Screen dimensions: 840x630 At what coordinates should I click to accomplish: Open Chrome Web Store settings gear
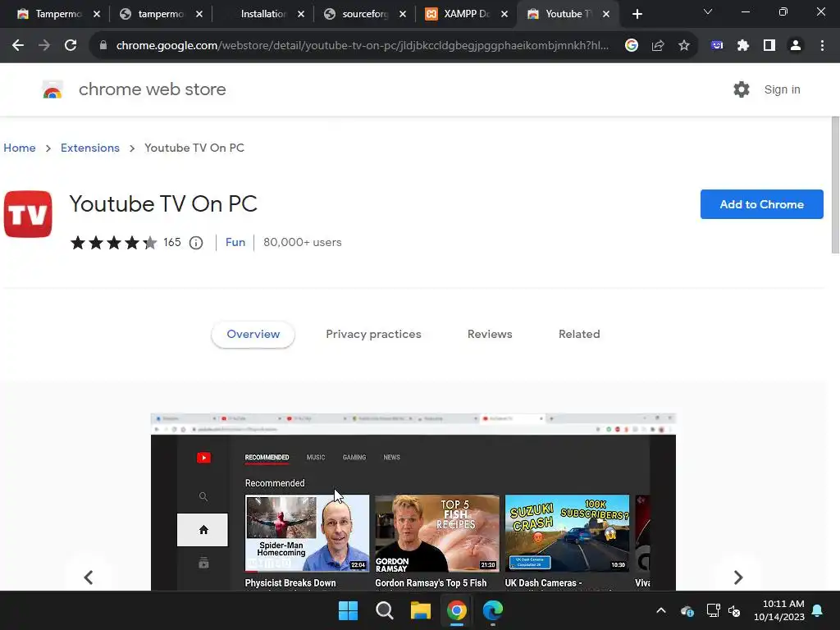[x=742, y=89]
